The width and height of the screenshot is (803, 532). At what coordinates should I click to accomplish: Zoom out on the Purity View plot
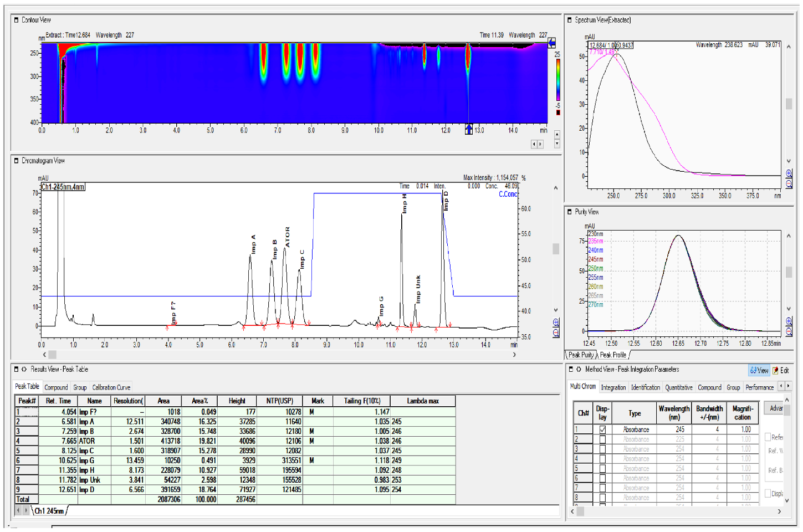(x=789, y=331)
